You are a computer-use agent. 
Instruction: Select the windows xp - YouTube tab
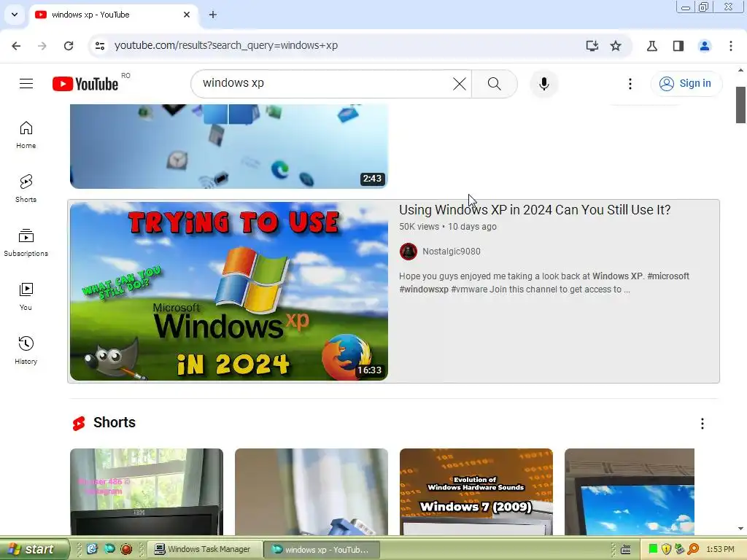(x=115, y=15)
